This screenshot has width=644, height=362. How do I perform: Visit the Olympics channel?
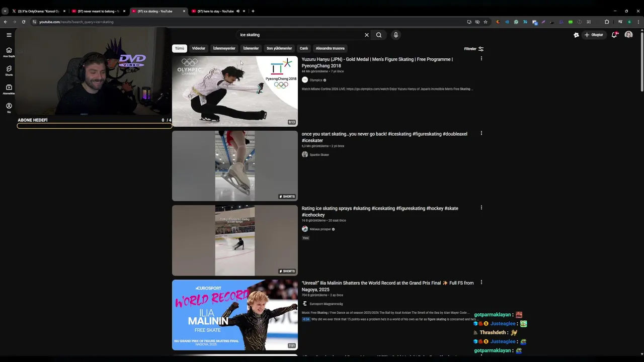click(316, 80)
